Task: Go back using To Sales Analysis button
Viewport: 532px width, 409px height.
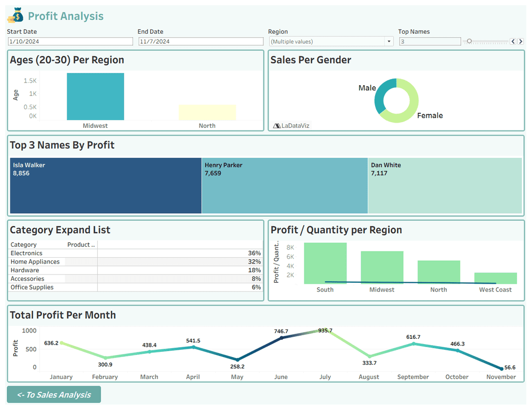Action: tap(54, 394)
